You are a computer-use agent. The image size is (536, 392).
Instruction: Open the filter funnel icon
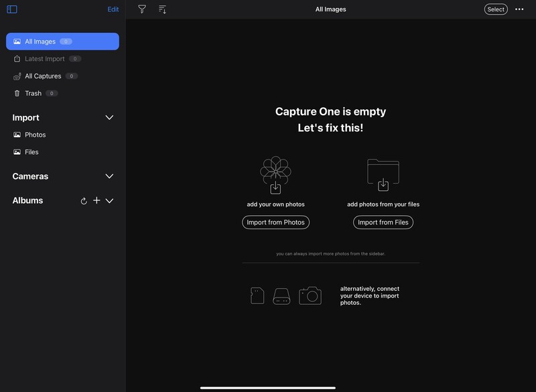[x=142, y=9]
